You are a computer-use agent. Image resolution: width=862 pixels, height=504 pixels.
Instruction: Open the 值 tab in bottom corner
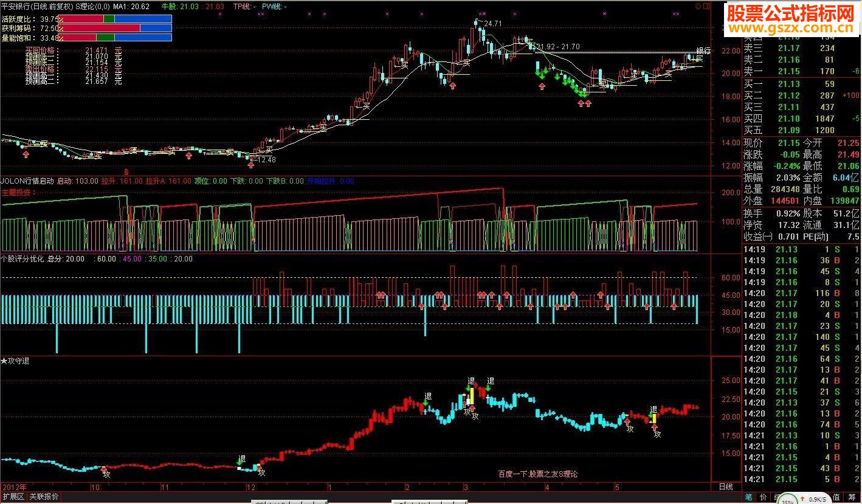point(836,496)
